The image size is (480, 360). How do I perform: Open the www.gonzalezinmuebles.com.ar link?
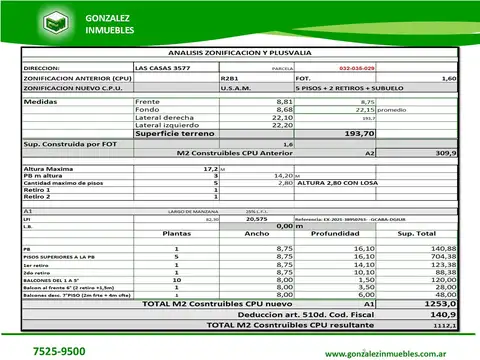pyautogui.click(x=385, y=354)
